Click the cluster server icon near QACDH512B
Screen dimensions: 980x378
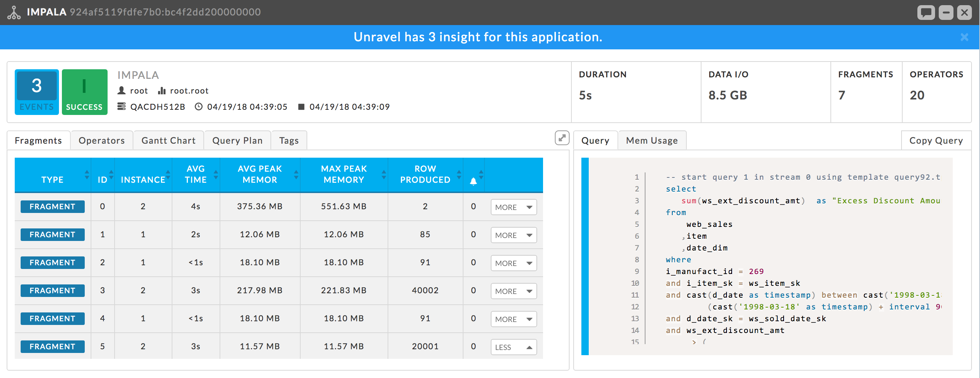coord(121,106)
